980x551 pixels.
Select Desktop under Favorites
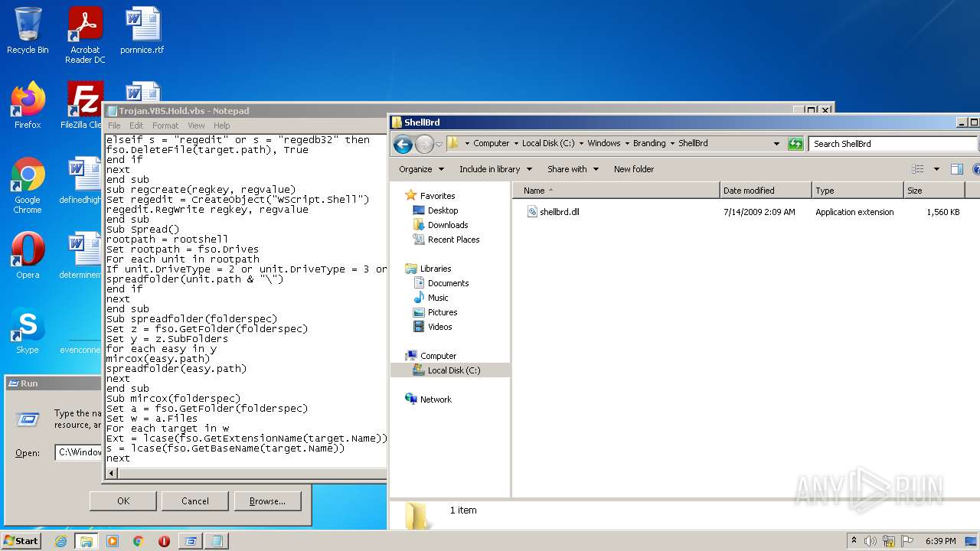click(x=443, y=210)
